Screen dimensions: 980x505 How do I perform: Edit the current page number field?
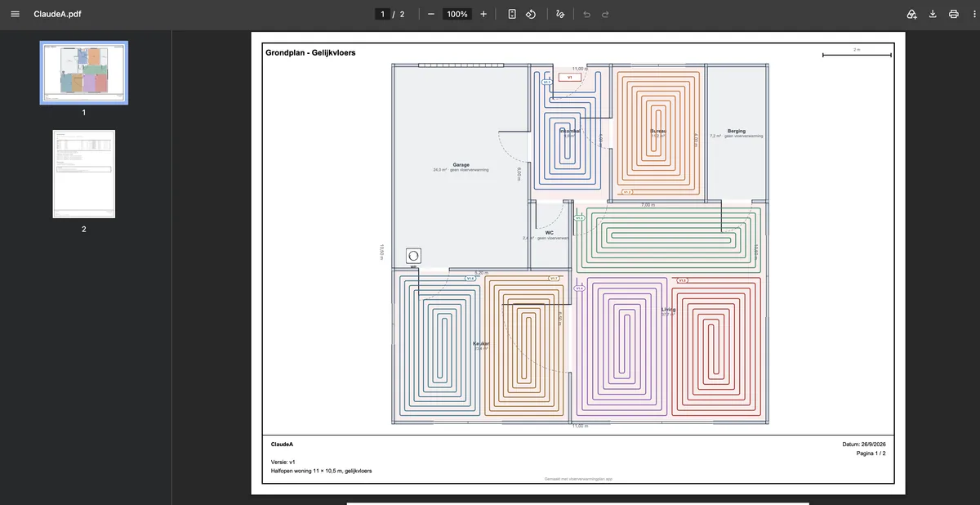[x=382, y=14]
